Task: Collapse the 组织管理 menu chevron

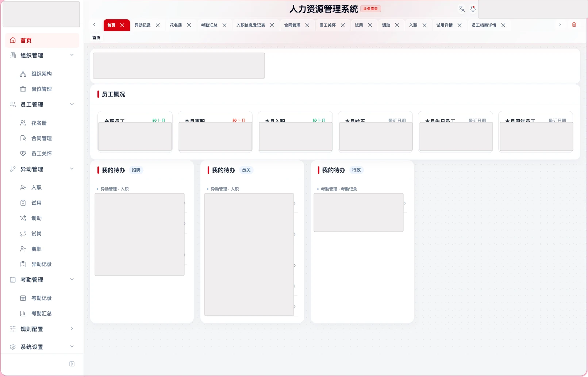Action: [x=72, y=55]
